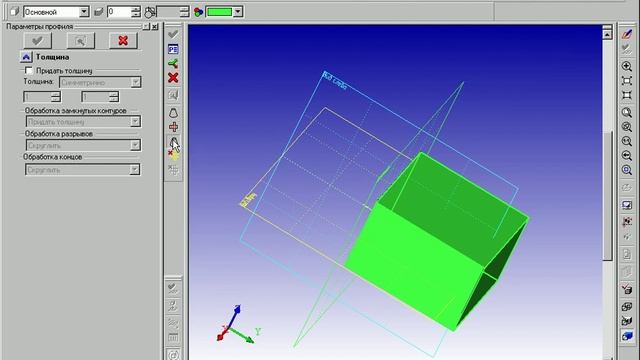Confirm with the panel's checkmark button
The width and height of the screenshot is (640, 360).
tap(38, 41)
